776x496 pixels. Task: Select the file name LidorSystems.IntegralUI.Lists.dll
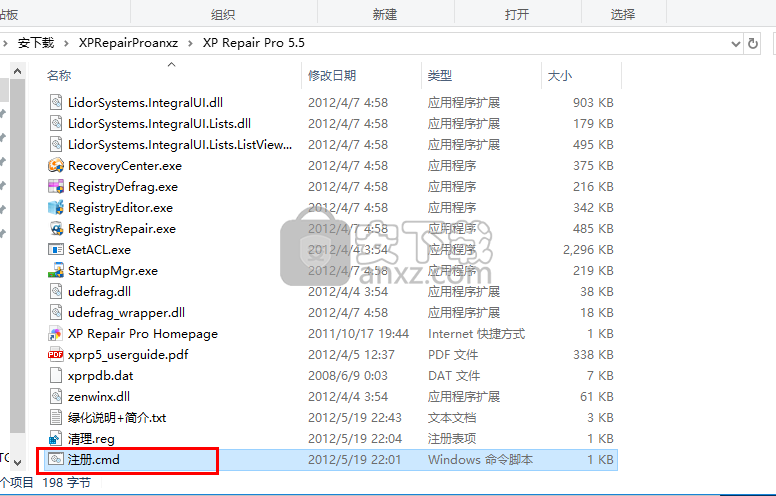pos(159,123)
